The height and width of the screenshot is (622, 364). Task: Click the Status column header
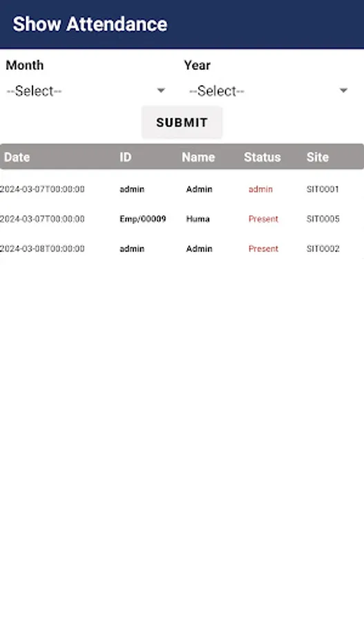262,157
